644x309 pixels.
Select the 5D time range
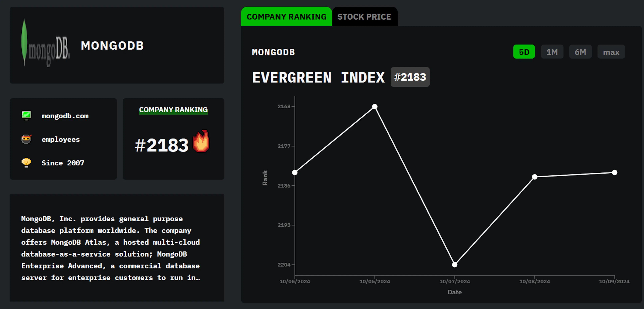tap(524, 52)
